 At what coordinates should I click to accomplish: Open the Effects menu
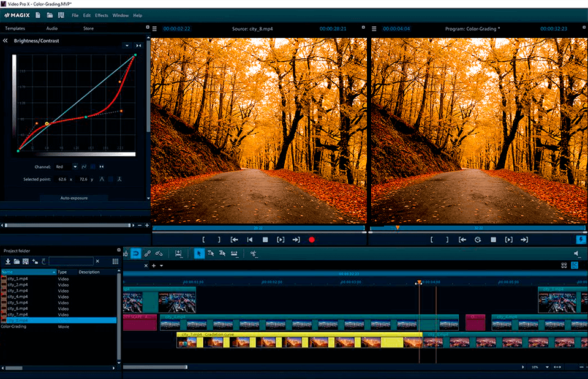click(101, 15)
